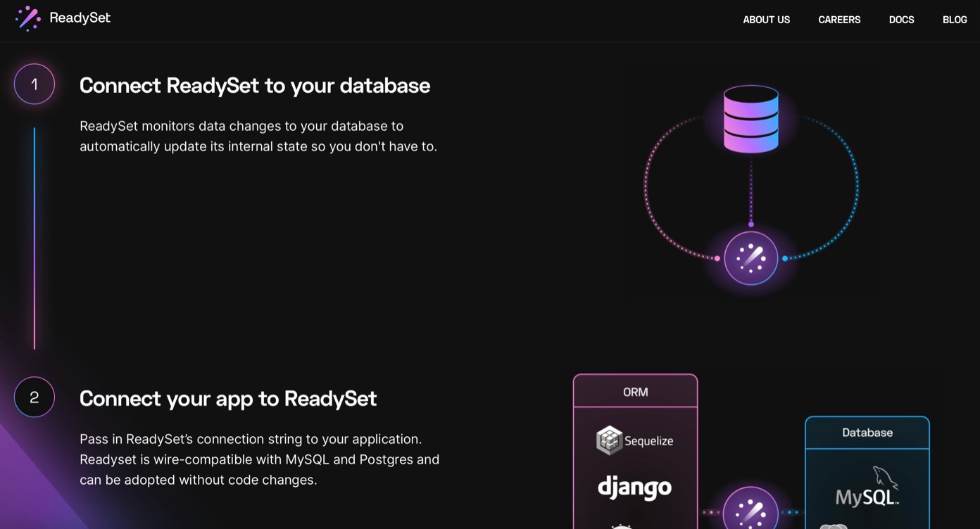The width and height of the screenshot is (980, 529).
Task: Click the database cylinder icon
Action: 751,119
